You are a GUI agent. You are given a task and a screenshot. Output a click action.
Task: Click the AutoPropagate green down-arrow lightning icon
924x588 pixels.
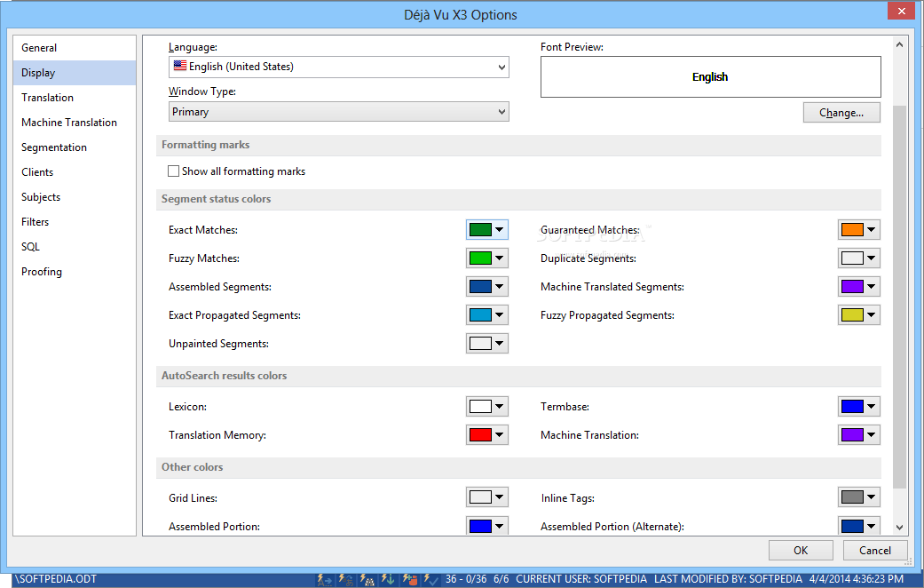click(x=388, y=580)
